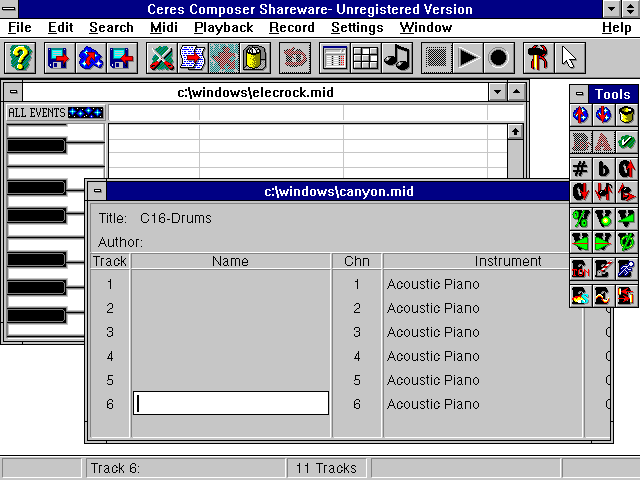This screenshot has width=640, height=480.
Task: Select Acoustic Piano instrument for track 3
Action: click(x=433, y=332)
